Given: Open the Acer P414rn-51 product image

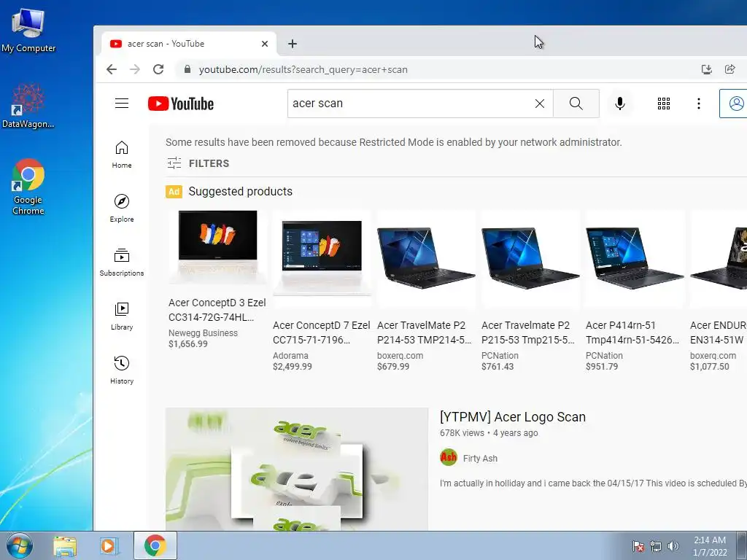Looking at the screenshot, I should 635,257.
